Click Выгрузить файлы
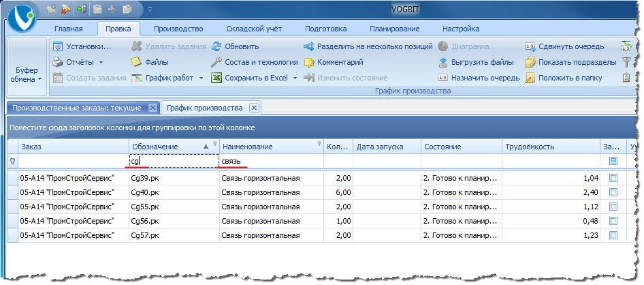 (x=476, y=62)
